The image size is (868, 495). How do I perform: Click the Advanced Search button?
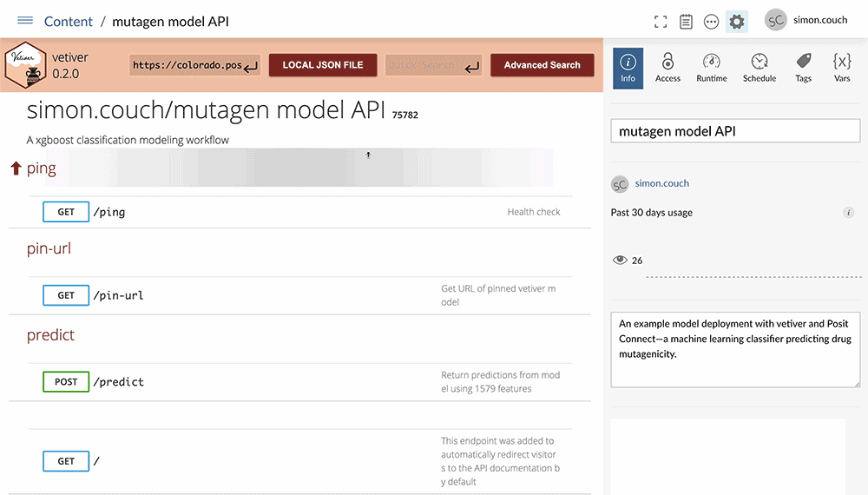(542, 65)
